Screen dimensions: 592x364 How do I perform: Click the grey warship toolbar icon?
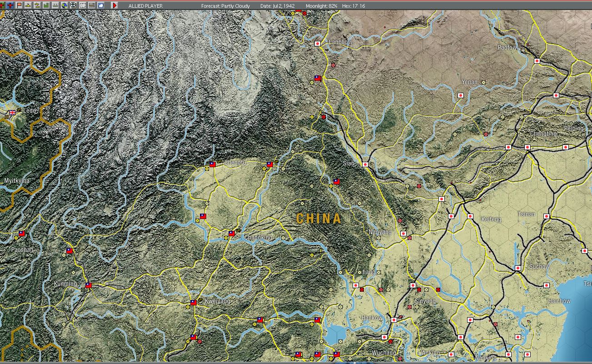click(x=55, y=5)
